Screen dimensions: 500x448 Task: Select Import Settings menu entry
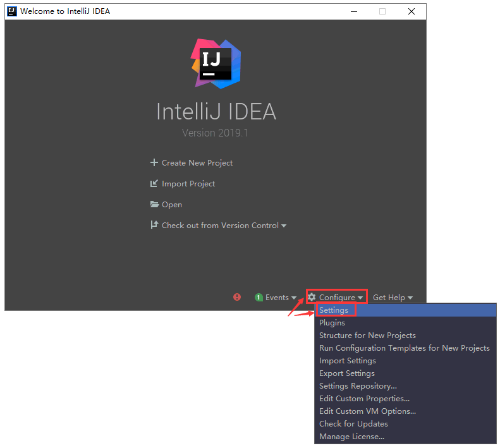405,361
